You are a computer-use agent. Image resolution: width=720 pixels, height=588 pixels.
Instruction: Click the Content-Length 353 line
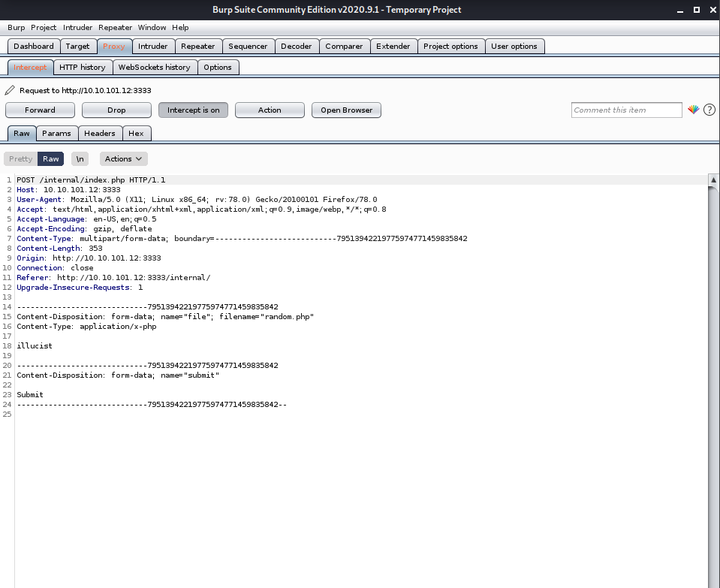coord(60,249)
